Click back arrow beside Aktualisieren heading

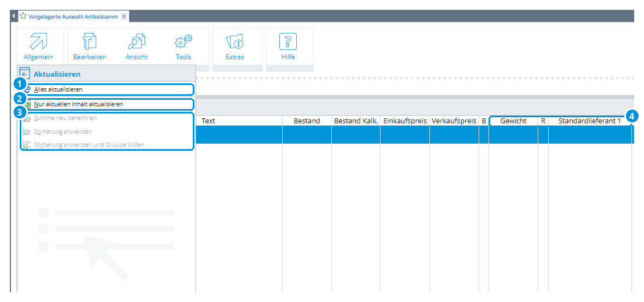[x=25, y=74]
